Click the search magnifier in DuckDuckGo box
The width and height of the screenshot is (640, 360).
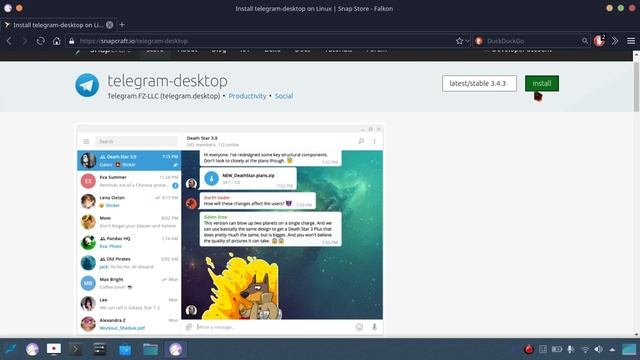point(585,41)
